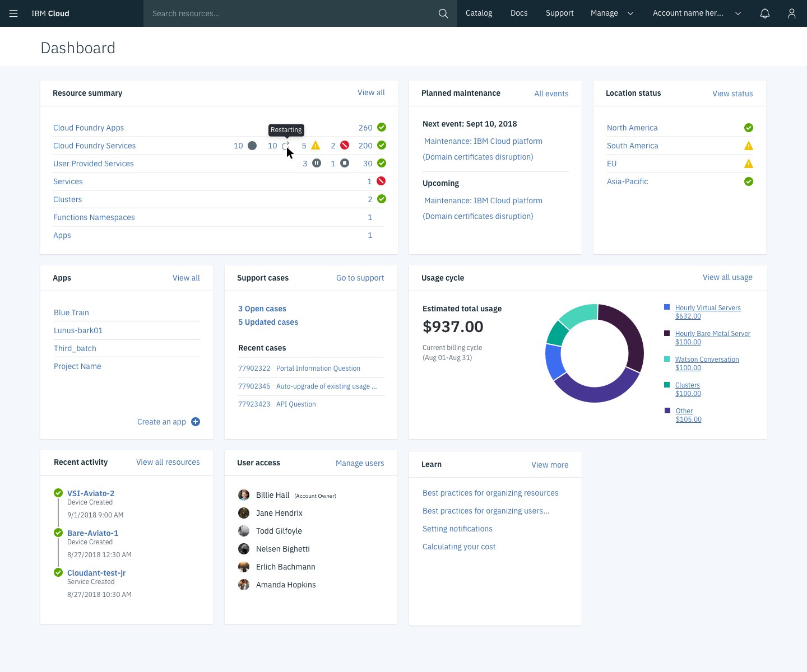Open All events in Planned maintenance
The width and height of the screenshot is (807, 672).
point(551,94)
